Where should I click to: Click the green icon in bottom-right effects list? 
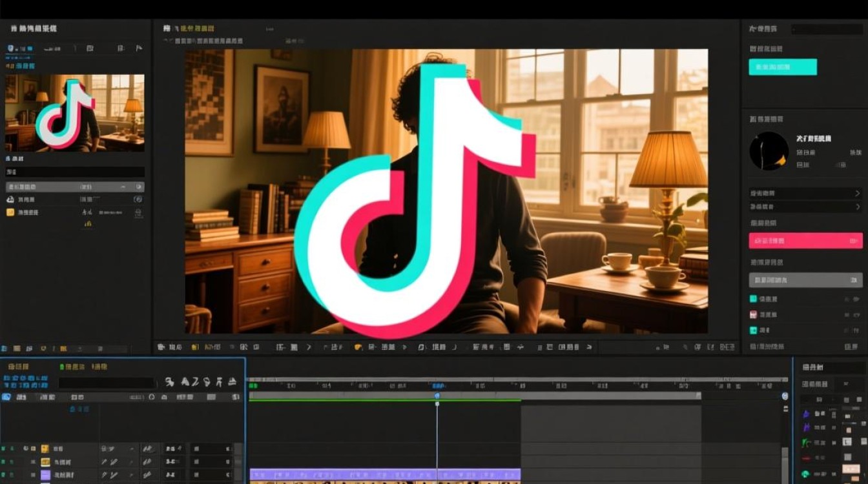[806, 443]
